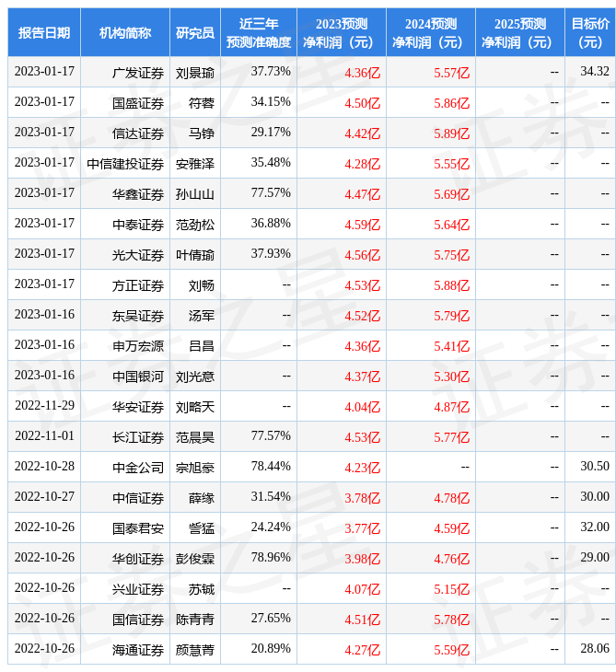Click target price 28.06
Screen dimensions: 616x672
(x=595, y=648)
